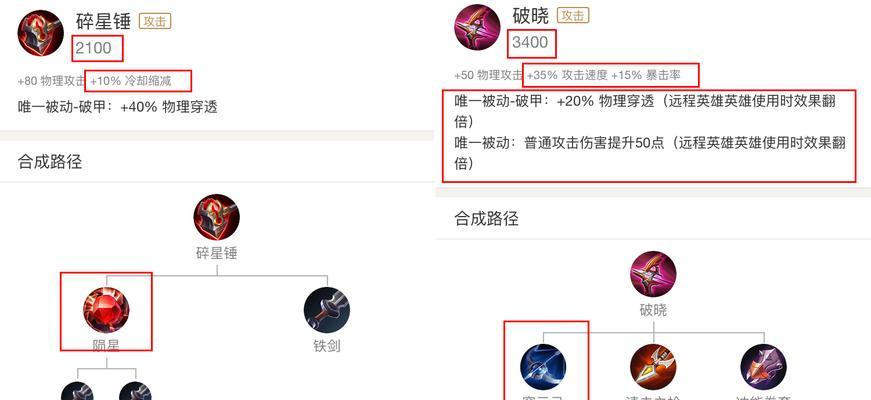Click the 攻击 tag next to 破晓
The image size is (871, 400).
pyautogui.click(x=573, y=16)
